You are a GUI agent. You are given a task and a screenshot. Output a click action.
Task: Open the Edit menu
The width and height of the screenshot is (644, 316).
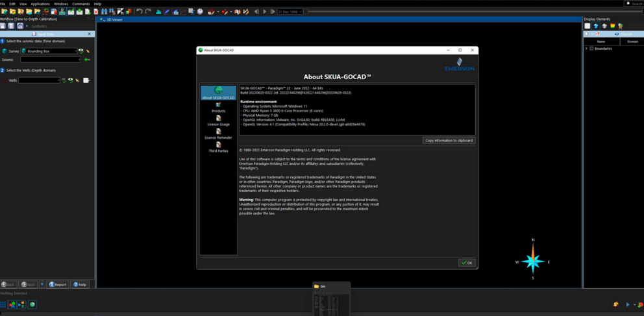(12, 4)
